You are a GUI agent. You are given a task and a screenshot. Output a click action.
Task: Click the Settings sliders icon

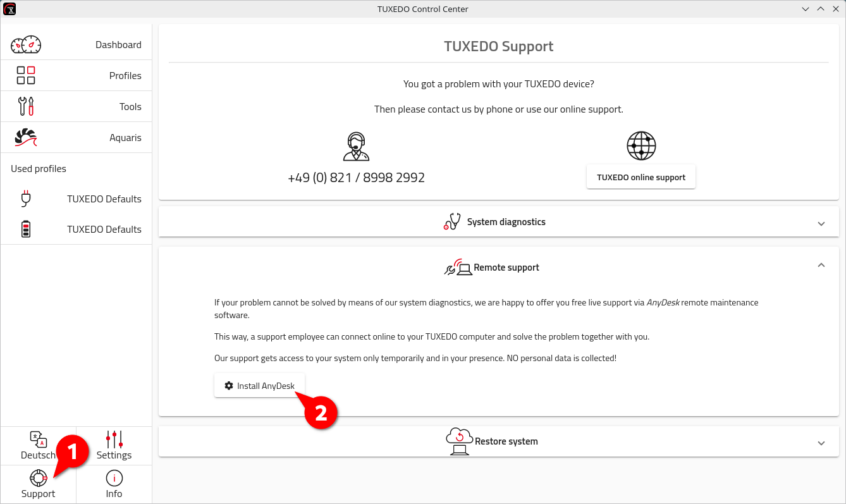114,439
